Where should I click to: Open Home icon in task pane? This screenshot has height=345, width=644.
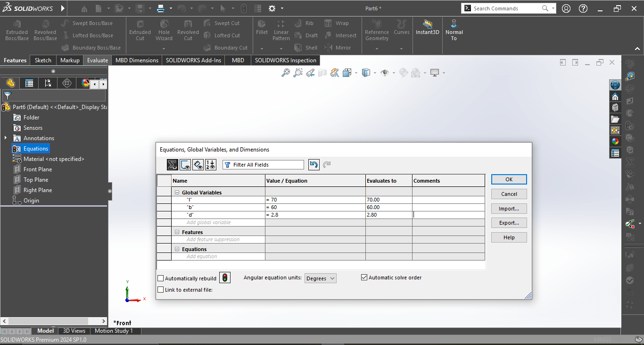coord(615,96)
